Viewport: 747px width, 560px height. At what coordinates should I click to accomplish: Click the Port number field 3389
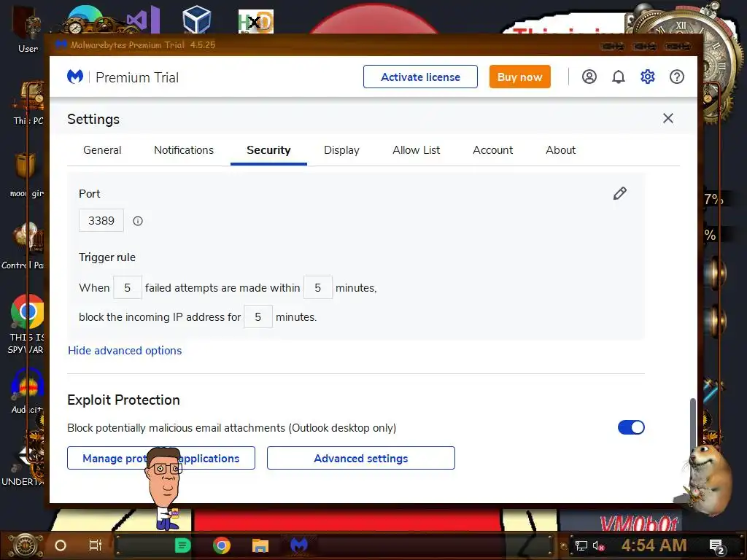(101, 220)
